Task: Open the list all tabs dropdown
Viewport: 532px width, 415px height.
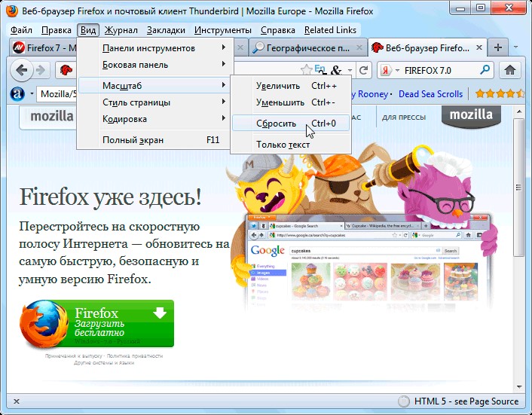Action: pos(516,47)
